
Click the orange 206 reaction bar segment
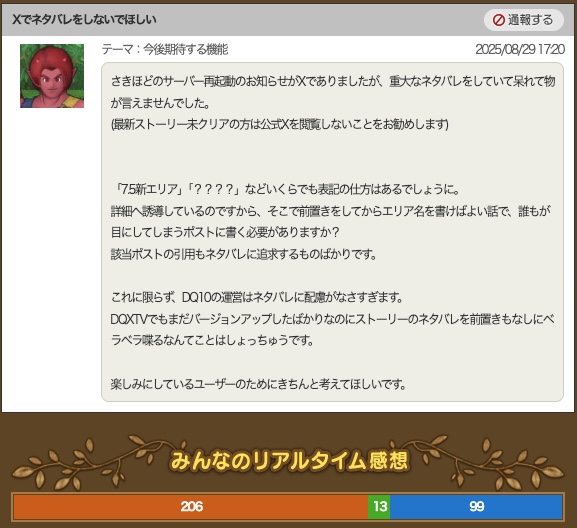pyautogui.click(x=191, y=507)
